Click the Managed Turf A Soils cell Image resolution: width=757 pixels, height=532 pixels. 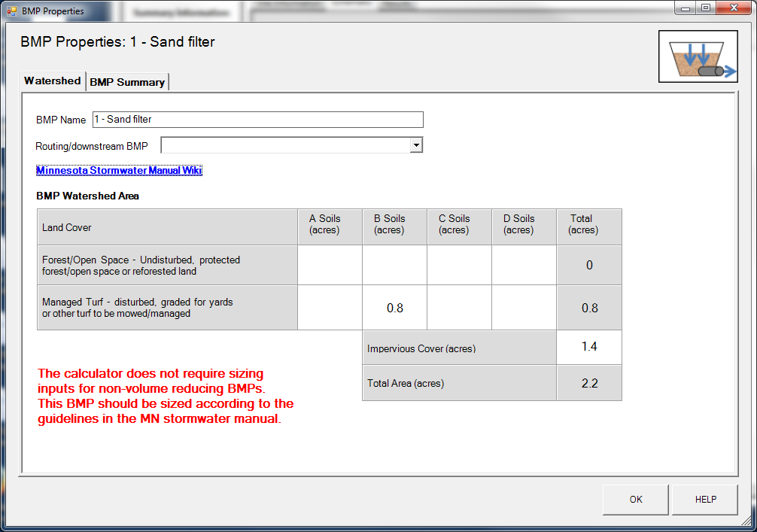point(330,308)
